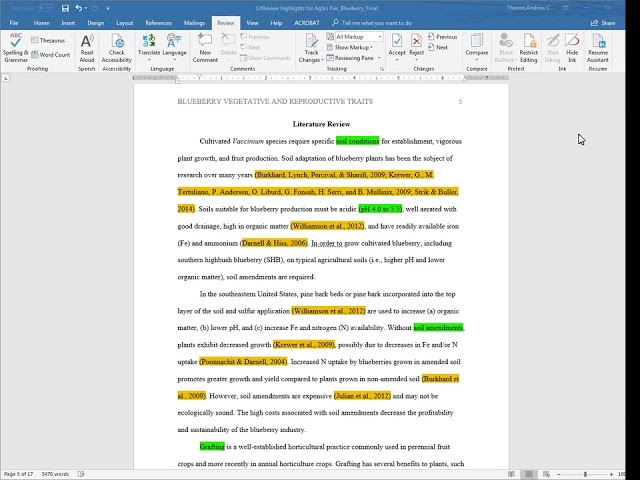Open the Compare documents tool

point(477,48)
